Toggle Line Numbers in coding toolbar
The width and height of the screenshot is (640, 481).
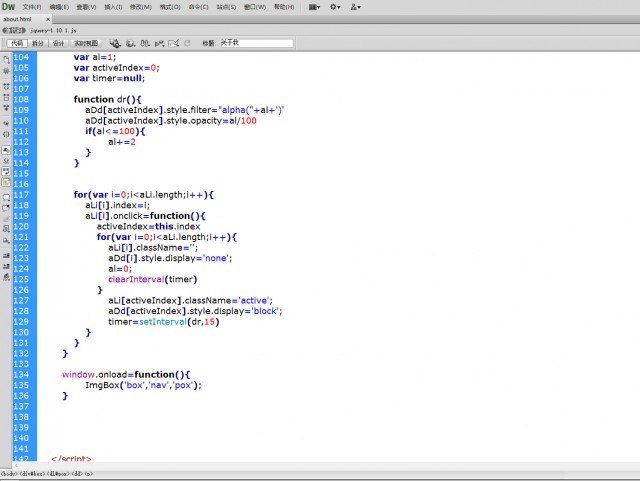(x=6, y=150)
